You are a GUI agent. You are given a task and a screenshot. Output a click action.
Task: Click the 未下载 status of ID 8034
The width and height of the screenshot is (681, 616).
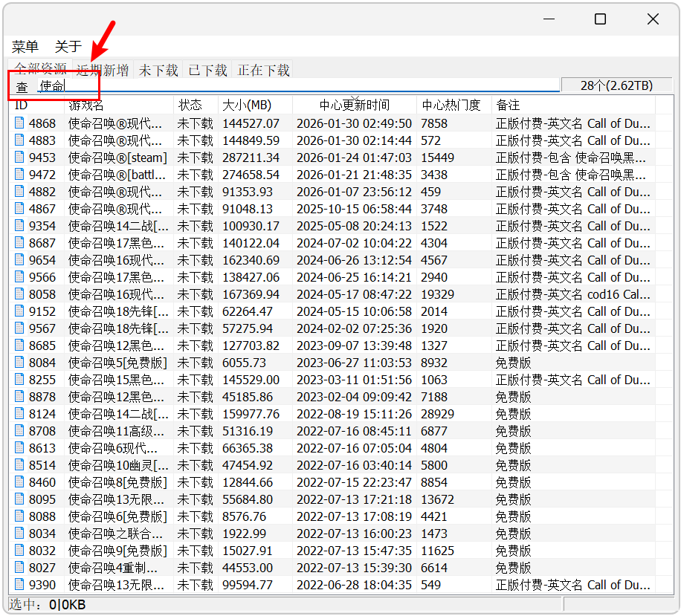click(x=195, y=534)
